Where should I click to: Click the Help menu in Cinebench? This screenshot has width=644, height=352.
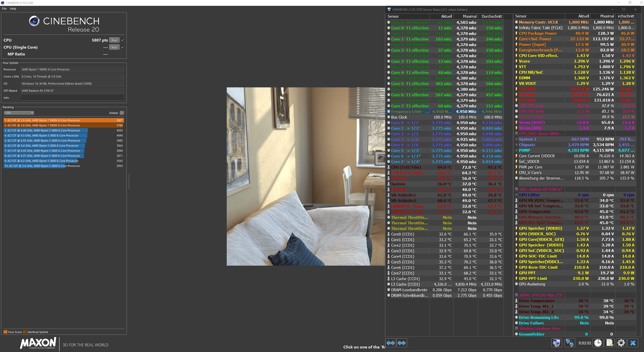[12, 9]
